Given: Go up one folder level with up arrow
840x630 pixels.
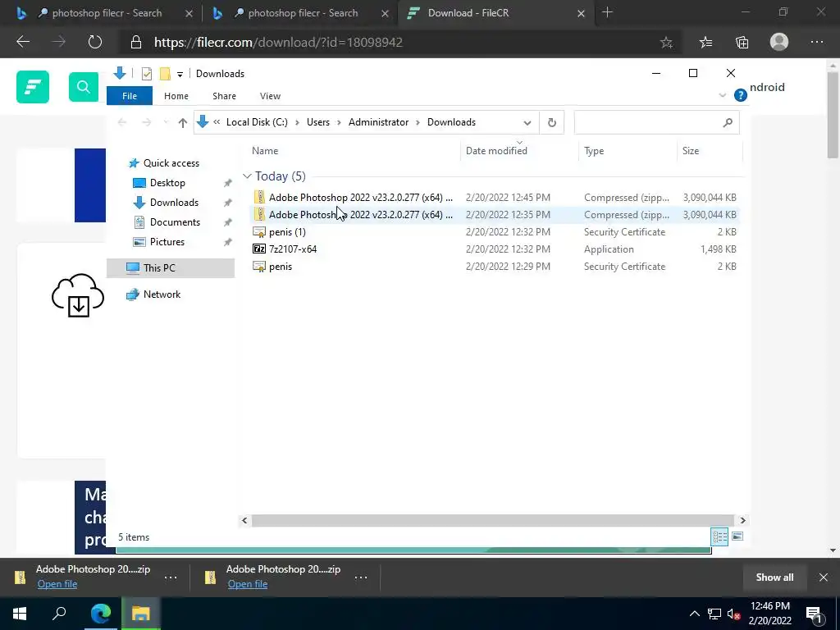Looking at the screenshot, I should pyautogui.click(x=183, y=123).
